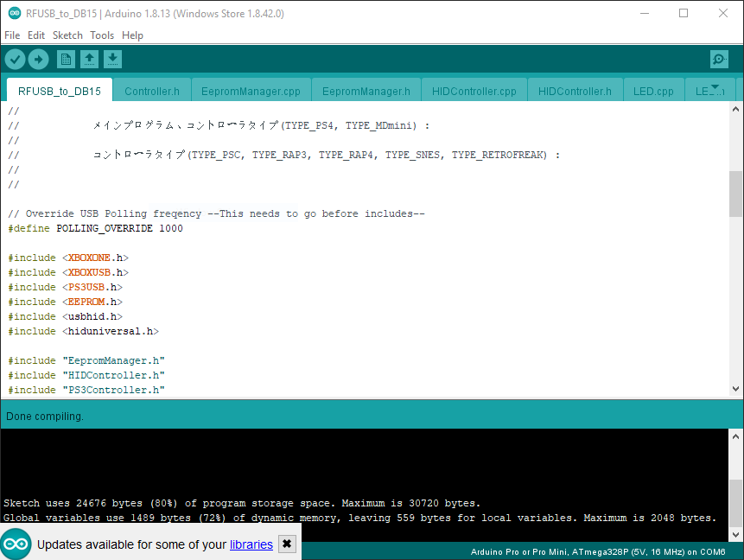Click the "PS3Controller.h" include line

coord(86,390)
